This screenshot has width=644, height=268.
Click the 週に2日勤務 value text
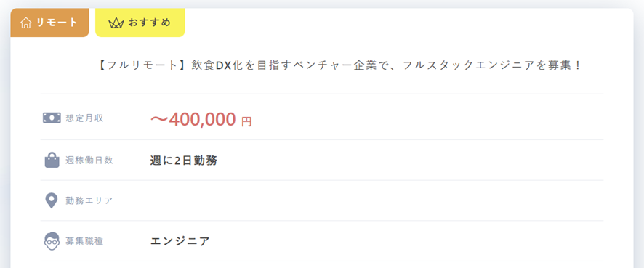point(184,161)
